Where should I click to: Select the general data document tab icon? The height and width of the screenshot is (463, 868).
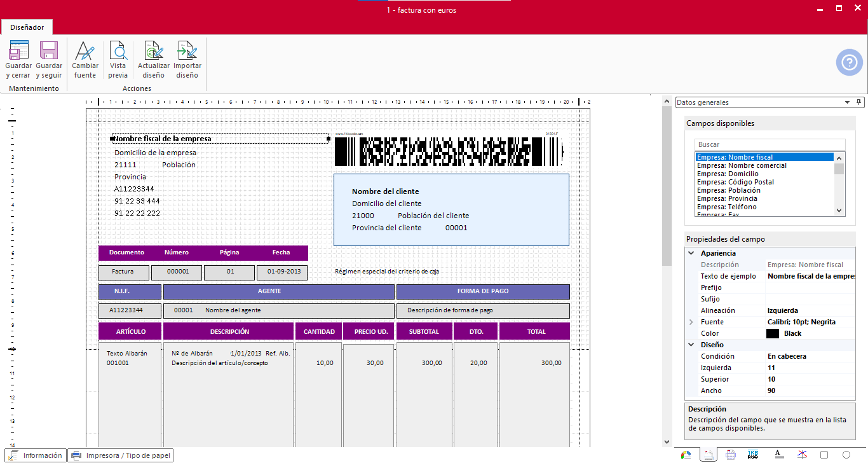[709, 455]
